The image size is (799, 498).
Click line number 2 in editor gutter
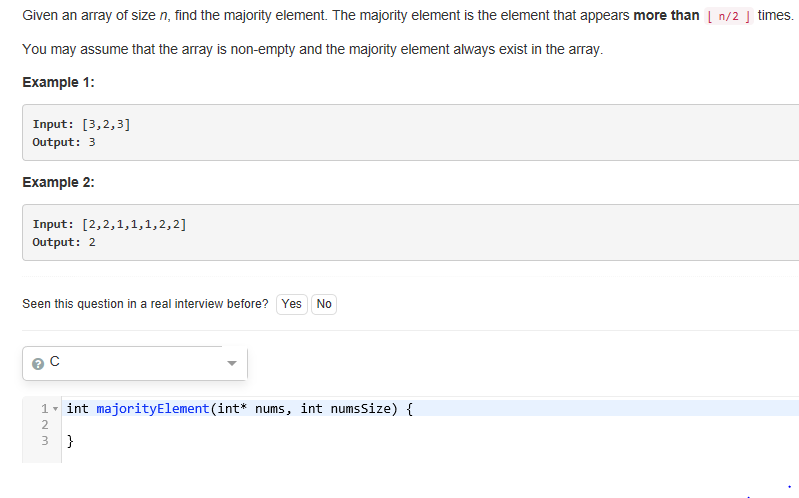pyautogui.click(x=45, y=425)
